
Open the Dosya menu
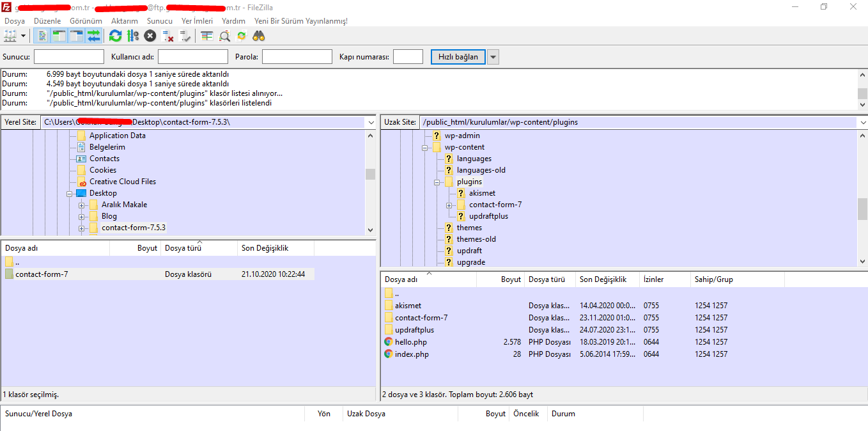pyautogui.click(x=15, y=21)
